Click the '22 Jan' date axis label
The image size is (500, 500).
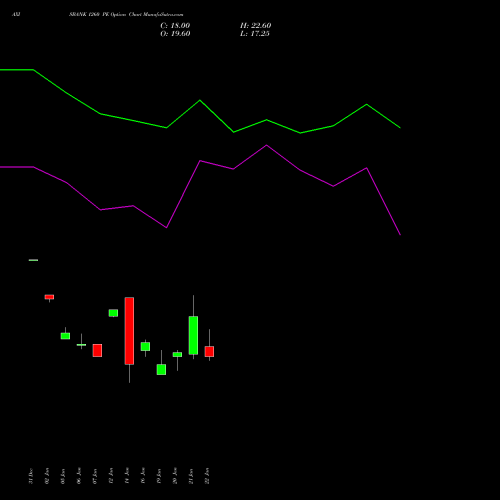(x=207, y=476)
